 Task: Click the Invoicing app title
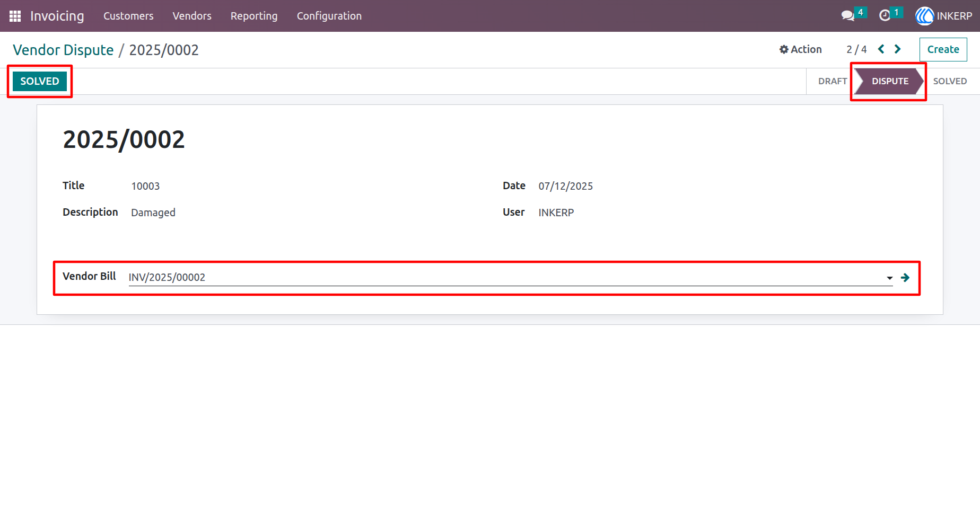coord(57,16)
